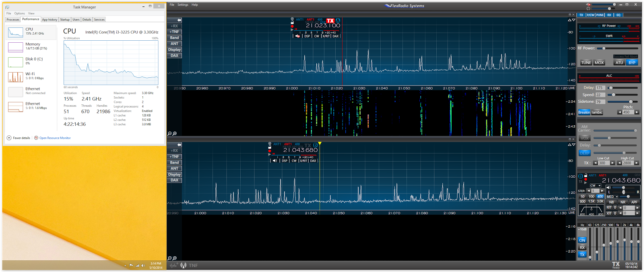
Task: Click the speaker icon on slice B flag
Action: click(x=275, y=160)
